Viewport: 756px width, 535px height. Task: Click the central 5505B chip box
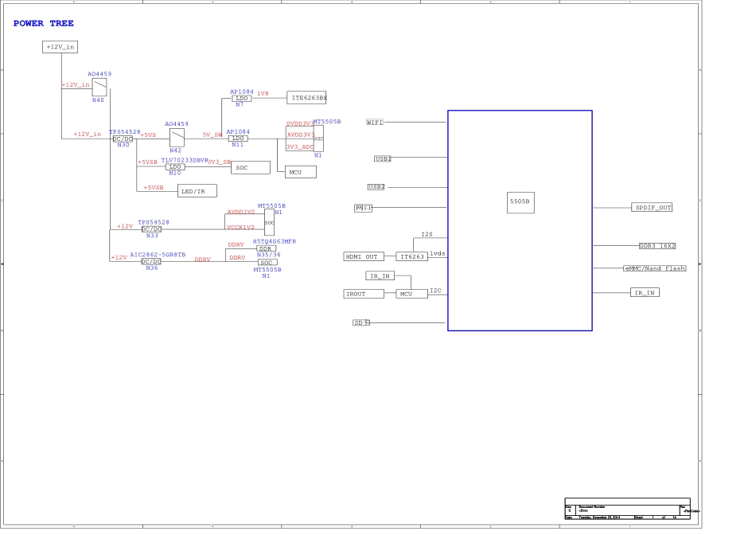click(x=520, y=203)
